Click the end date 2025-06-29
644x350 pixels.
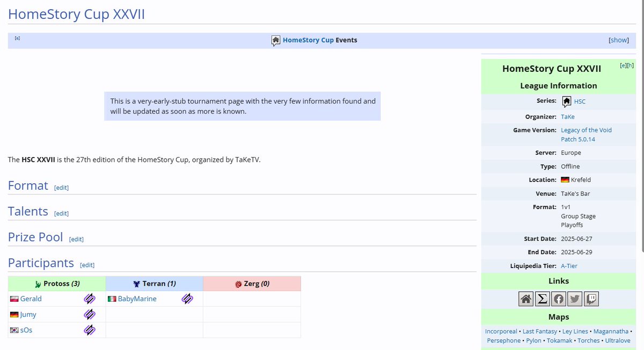click(x=576, y=252)
